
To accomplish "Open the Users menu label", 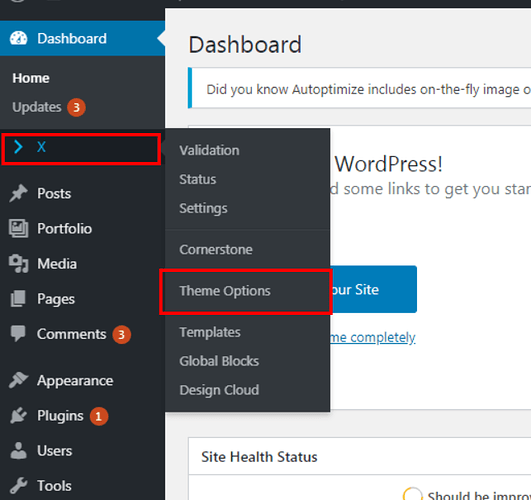I will coord(55,451).
